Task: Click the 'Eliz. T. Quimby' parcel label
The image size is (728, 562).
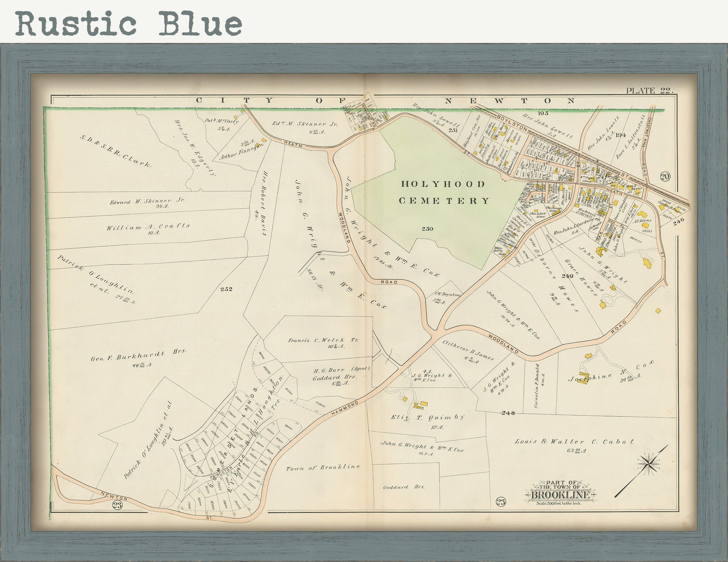Action: coord(427,417)
